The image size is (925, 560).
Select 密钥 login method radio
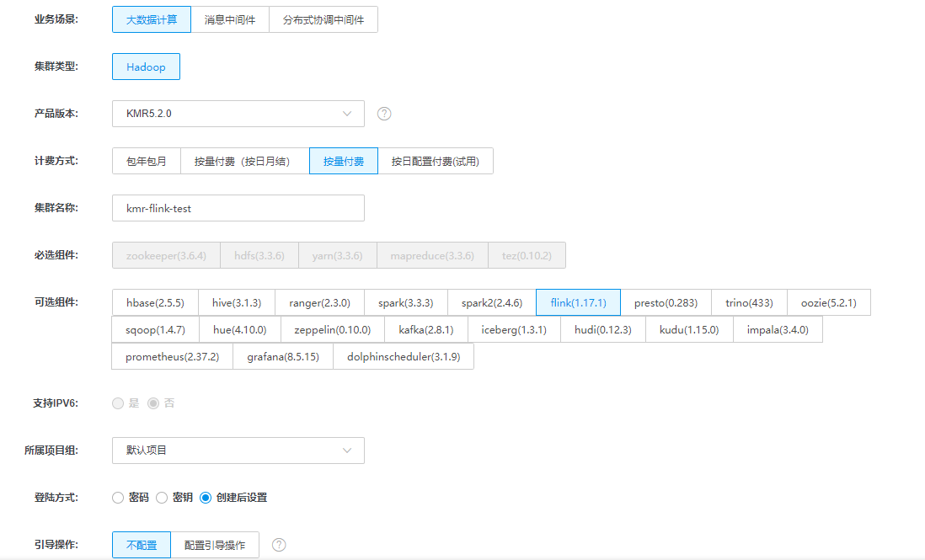tap(162, 498)
